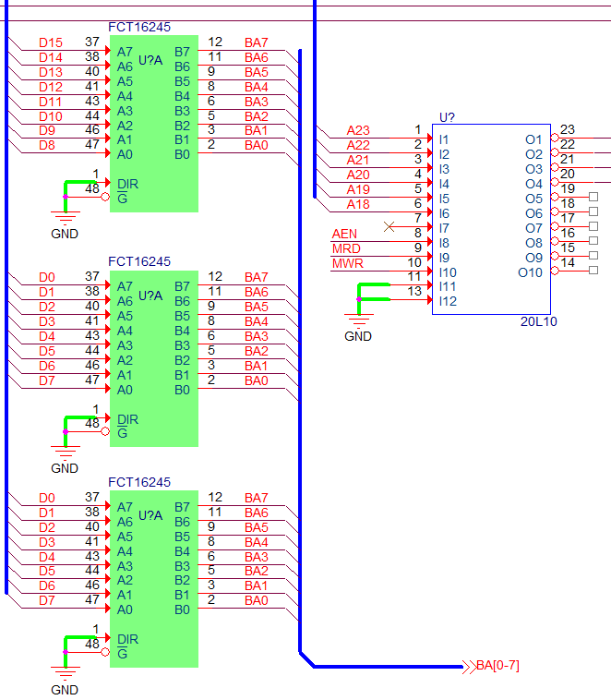Click the A18 address net label

[358, 204]
